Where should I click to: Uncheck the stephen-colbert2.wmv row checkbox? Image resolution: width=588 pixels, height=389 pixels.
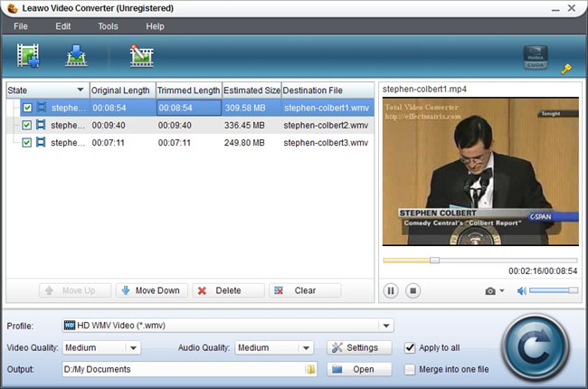26,125
